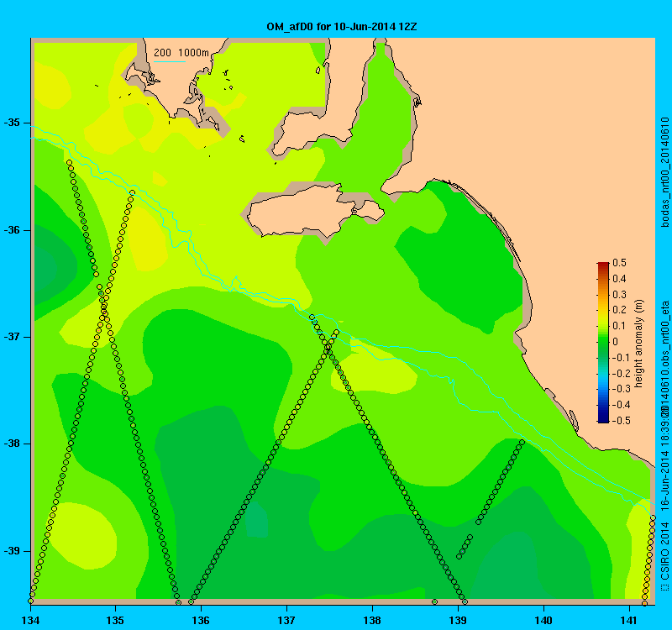The image size is (672, 630).
Task: Click the northern end of the altimeter track near 139.75
Action: click(522, 442)
